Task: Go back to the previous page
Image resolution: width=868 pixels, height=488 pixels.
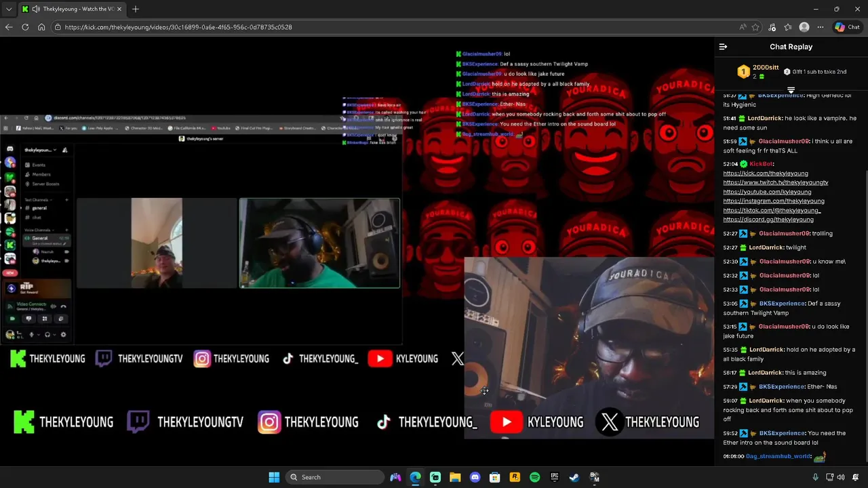Action: [9, 27]
